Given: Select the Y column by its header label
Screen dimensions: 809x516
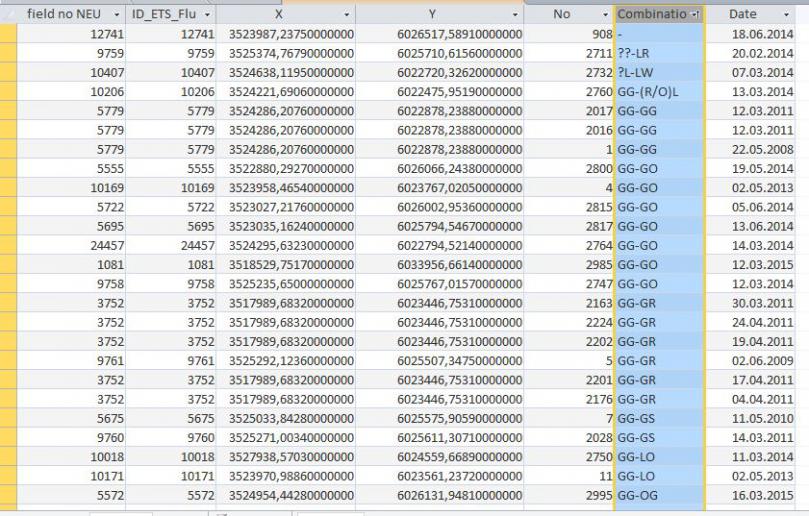Looking at the screenshot, I should click(432, 14).
